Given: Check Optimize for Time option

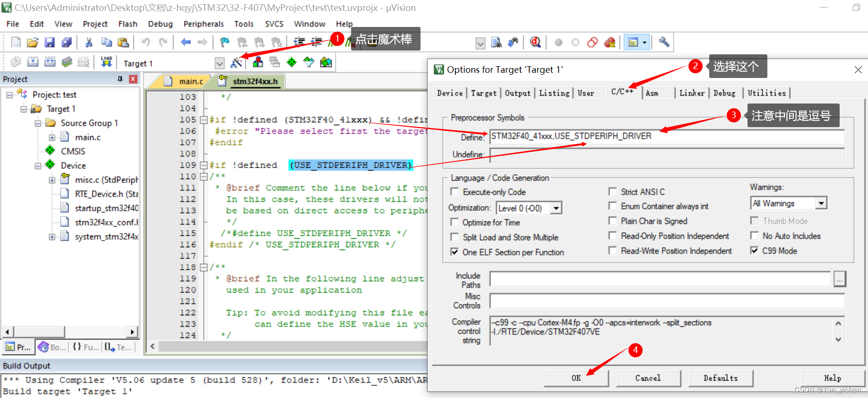Looking at the screenshot, I should pyautogui.click(x=455, y=222).
